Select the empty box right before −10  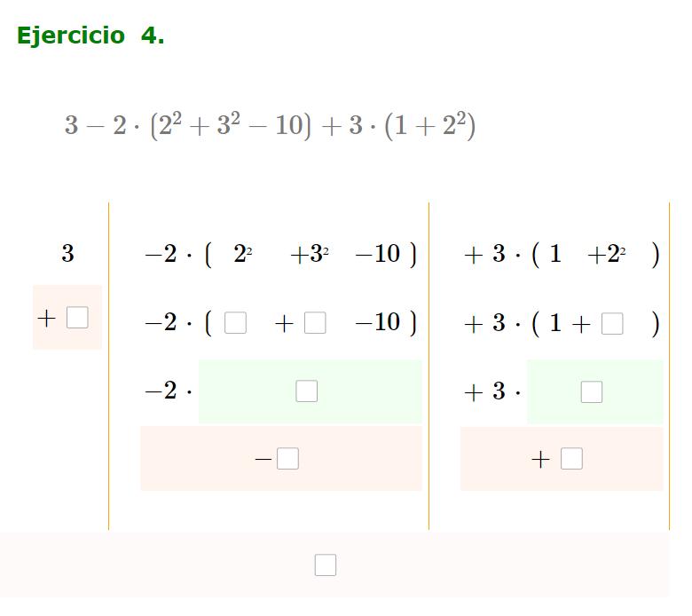(315, 323)
